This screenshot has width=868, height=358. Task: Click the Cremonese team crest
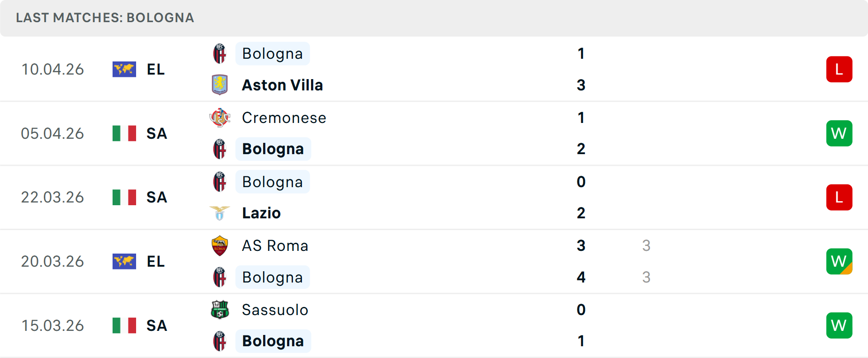pos(220,118)
